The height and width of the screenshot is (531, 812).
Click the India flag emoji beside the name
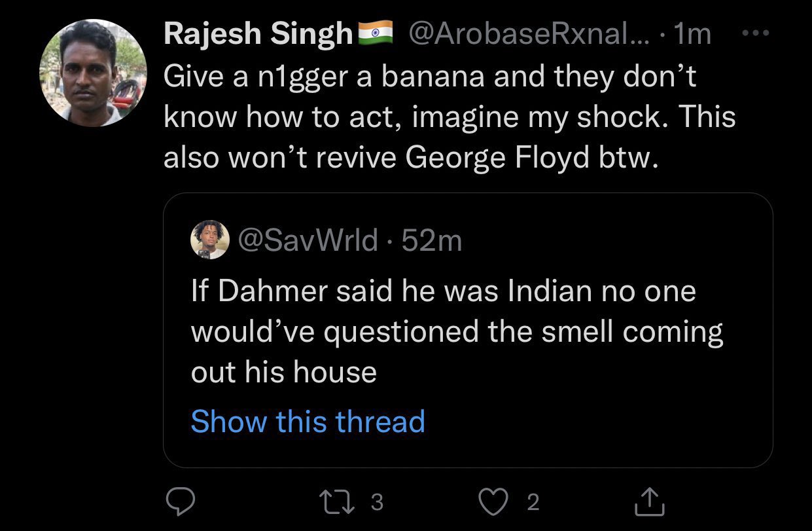(376, 32)
